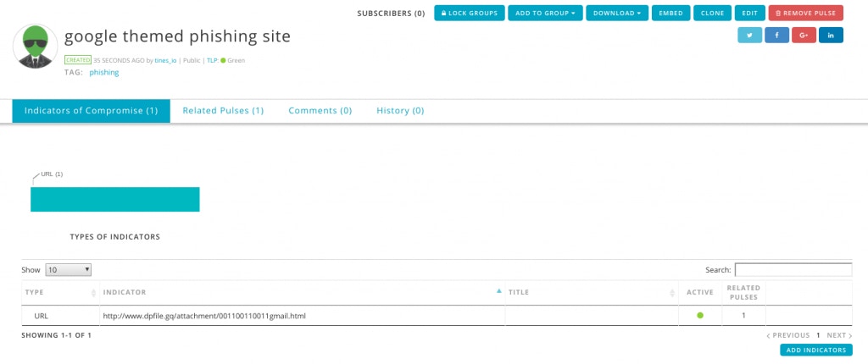The image size is (868, 364).
Task: Open the Download dropdown menu
Action: pyautogui.click(x=617, y=13)
